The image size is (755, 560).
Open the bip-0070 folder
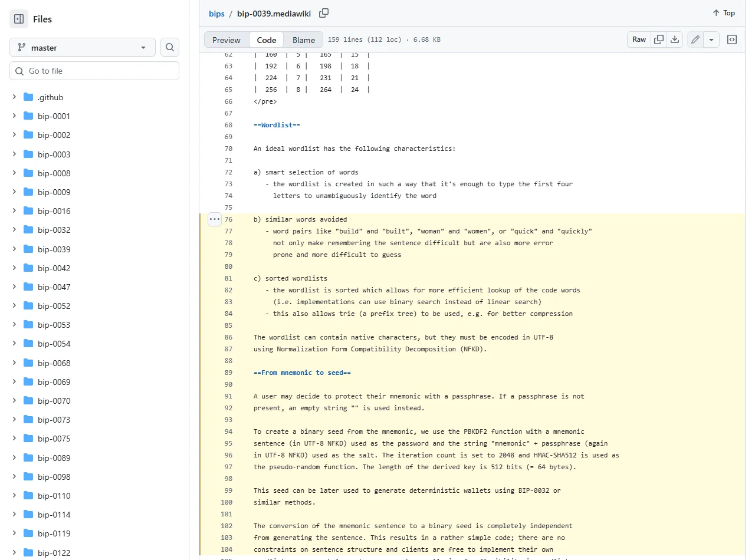[x=54, y=401]
